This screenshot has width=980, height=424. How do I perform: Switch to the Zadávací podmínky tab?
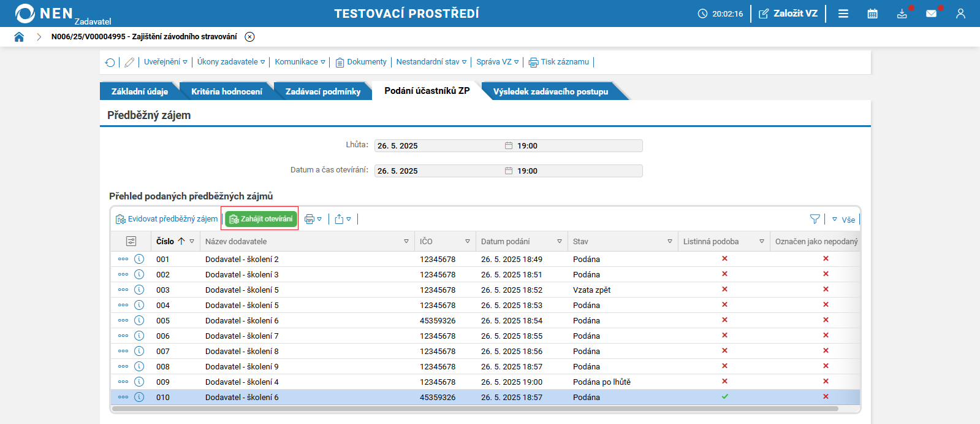tap(323, 91)
